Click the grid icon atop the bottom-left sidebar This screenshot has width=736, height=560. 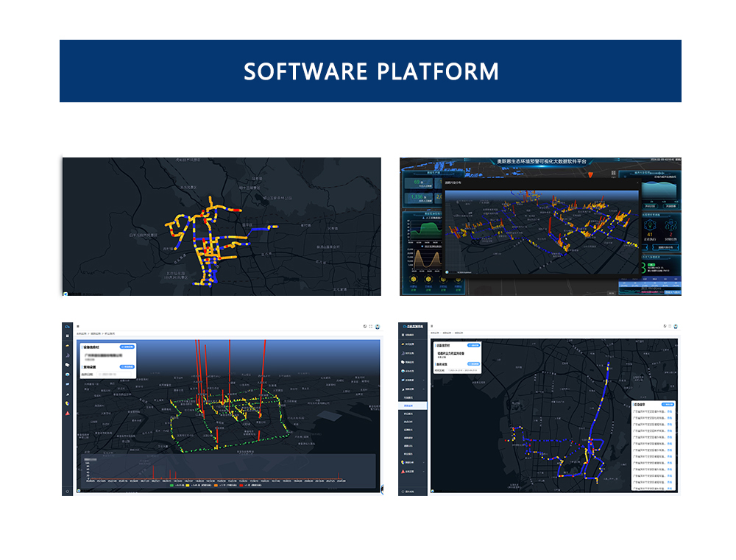(x=67, y=336)
